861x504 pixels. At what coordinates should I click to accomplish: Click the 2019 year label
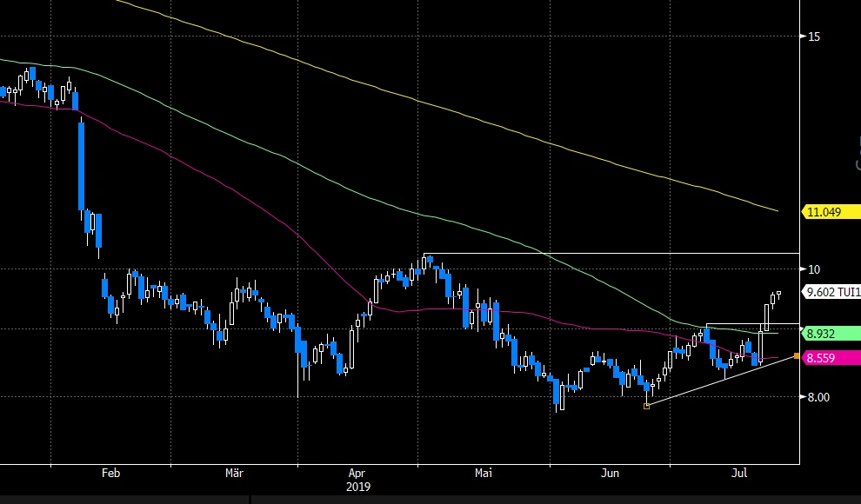point(359,487)
